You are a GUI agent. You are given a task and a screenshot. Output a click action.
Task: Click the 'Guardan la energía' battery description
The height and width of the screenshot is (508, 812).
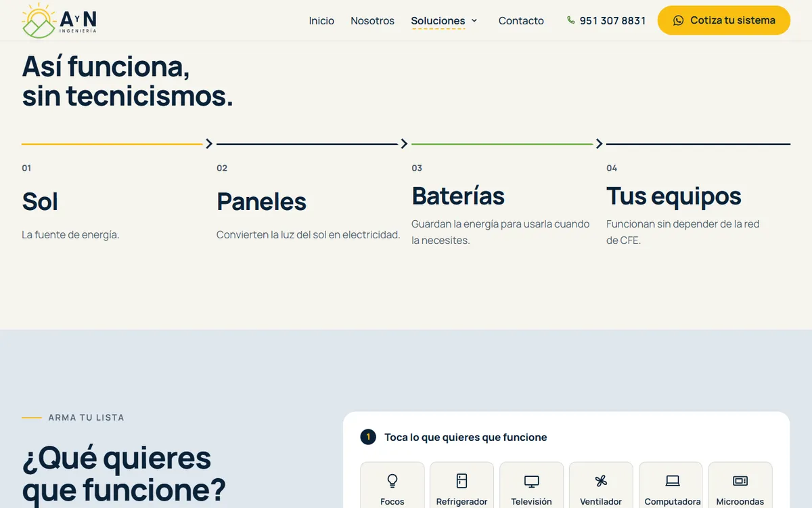pos(501,232)
